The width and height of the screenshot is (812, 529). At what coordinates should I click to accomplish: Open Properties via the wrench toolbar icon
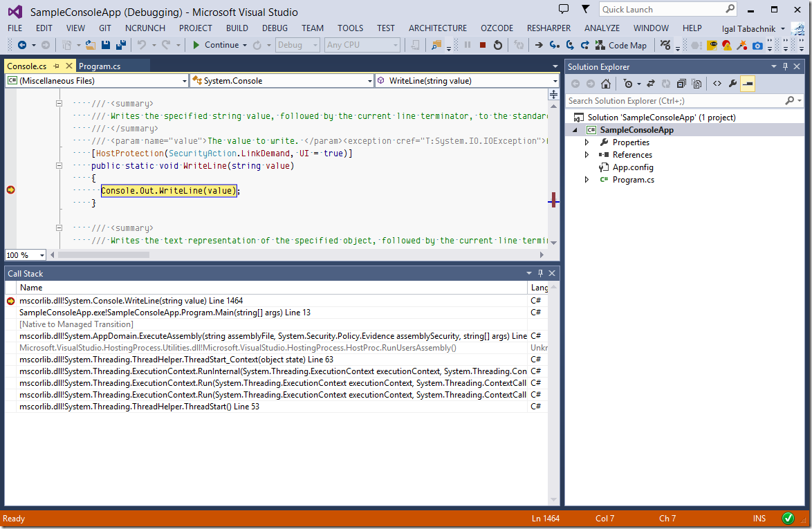click(732, 84)
